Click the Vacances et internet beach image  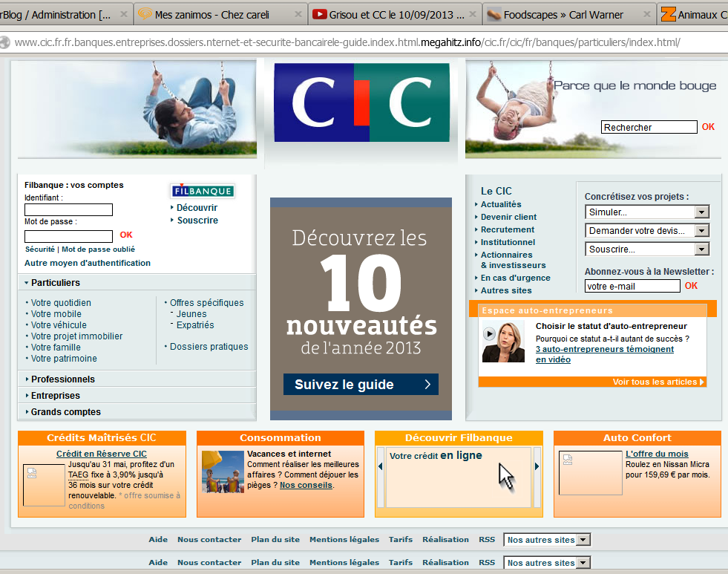pos(223,472)
